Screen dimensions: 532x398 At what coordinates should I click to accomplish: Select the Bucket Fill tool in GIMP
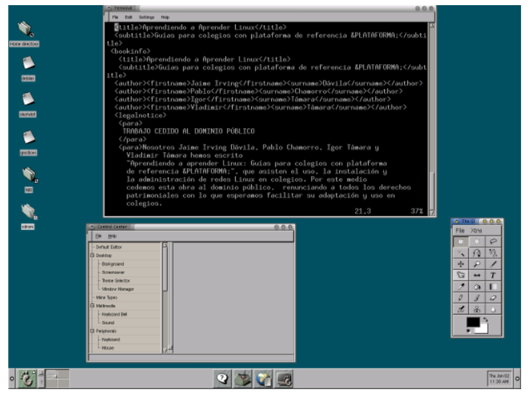476,287
